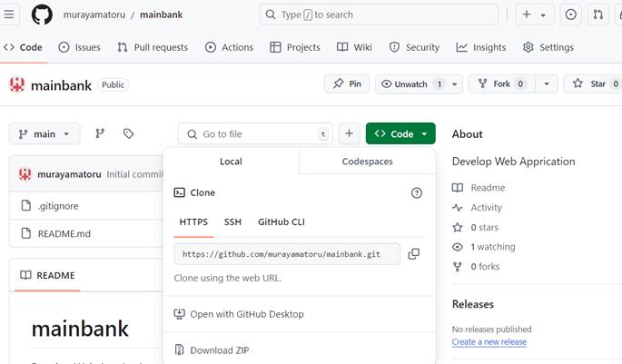The width and height of the screenshot is (622, 364).
Task: Open the main branch selector dropdown
Action: (x=44, y=134)
